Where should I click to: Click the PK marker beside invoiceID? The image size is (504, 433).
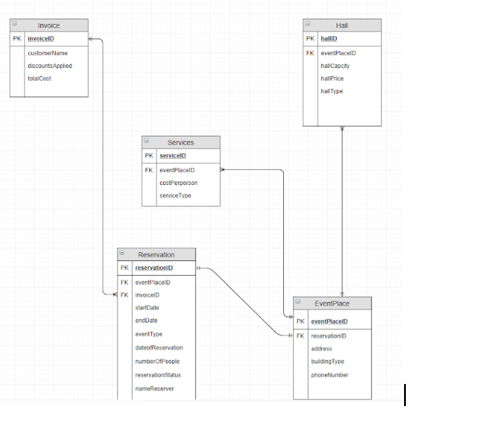coord(16,38)
